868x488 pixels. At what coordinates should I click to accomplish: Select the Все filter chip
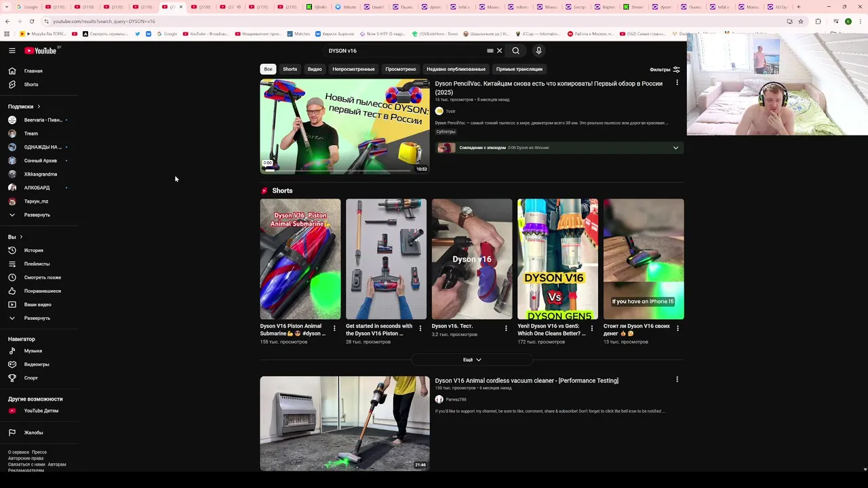[x=268, y=69]
